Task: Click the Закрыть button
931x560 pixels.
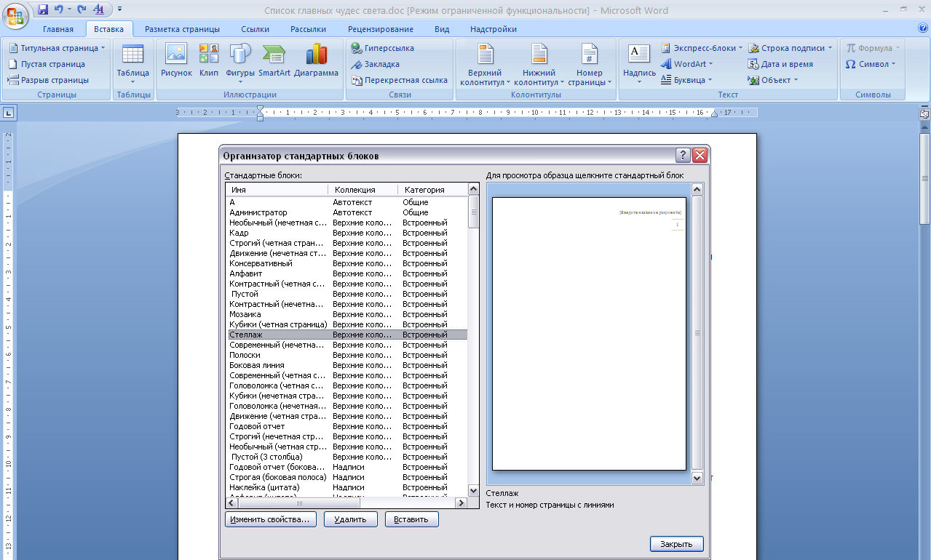Action: (x=677, y=544)
